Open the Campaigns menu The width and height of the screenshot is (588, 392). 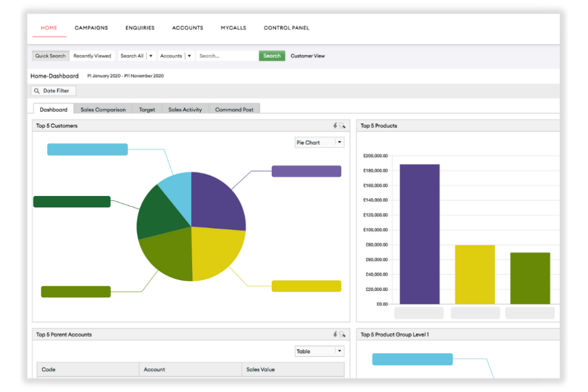pos(91,28)
